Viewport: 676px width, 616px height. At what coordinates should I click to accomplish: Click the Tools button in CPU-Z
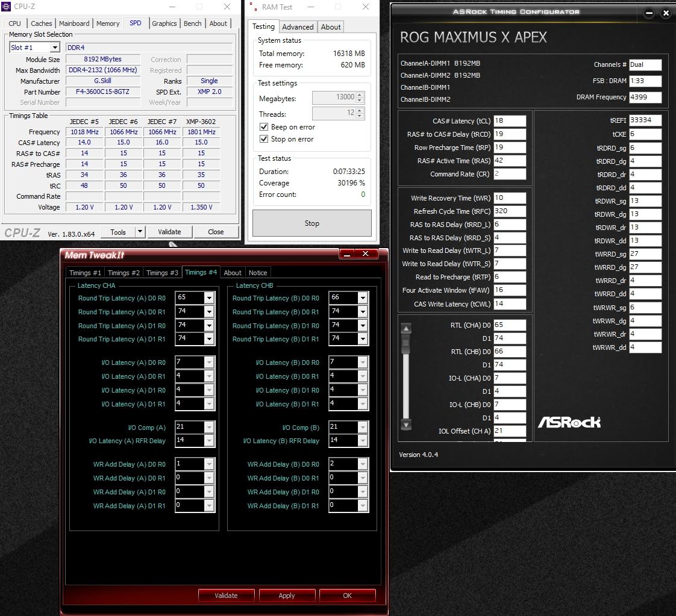point(117,232)
